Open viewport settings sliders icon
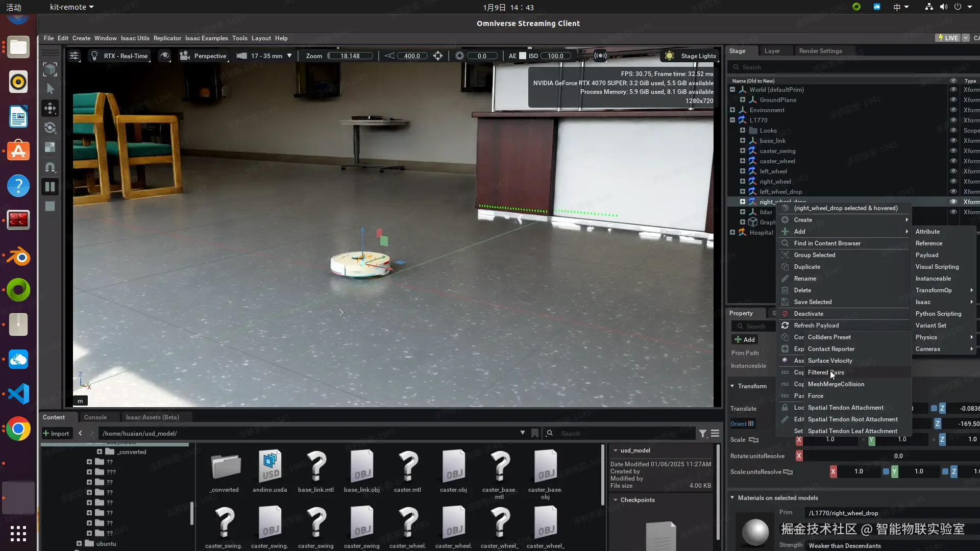This screenshot has height=551, width=980. pos(74,56)
